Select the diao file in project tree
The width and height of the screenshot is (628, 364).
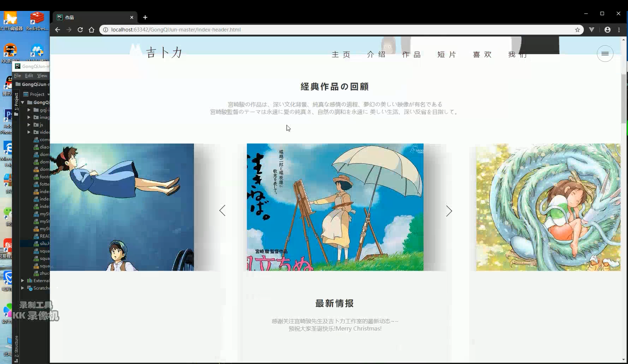[x=41, y=147]
